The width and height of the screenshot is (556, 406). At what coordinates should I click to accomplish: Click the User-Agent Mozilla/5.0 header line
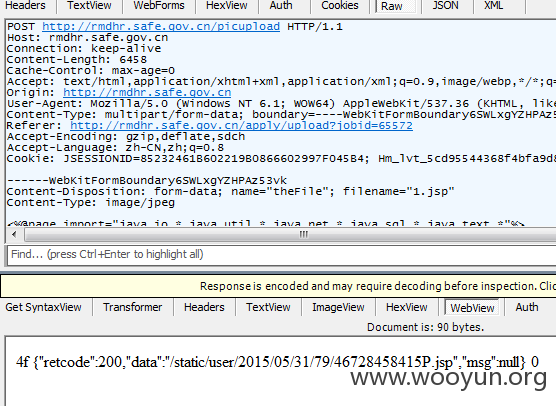[281, 104]
